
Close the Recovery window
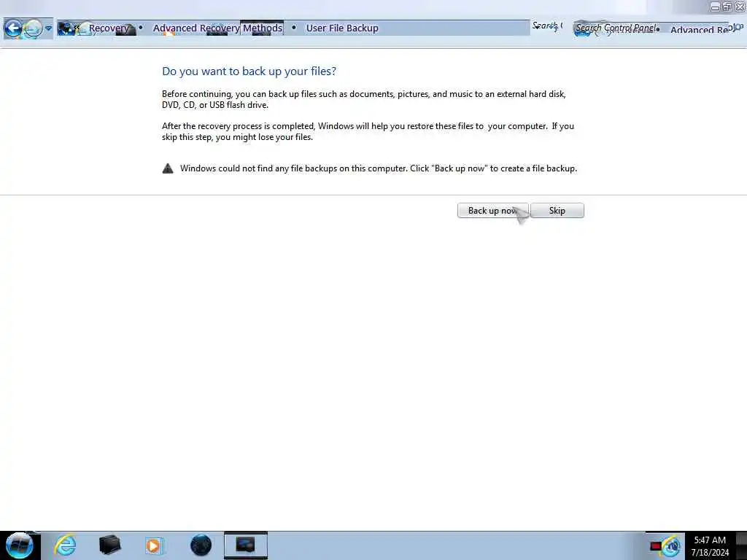coord(740,6)
